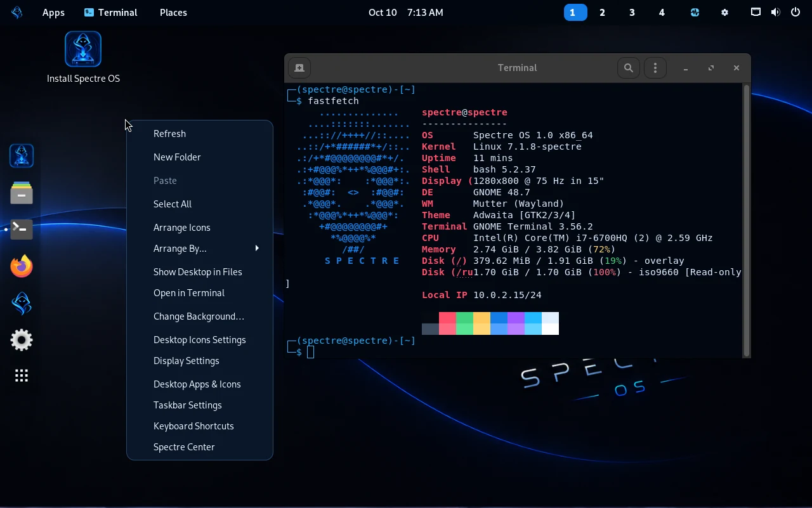Click Arrange Icons menu entry
This screenshot has height=508, width=812.
click(x=200, y=228)
